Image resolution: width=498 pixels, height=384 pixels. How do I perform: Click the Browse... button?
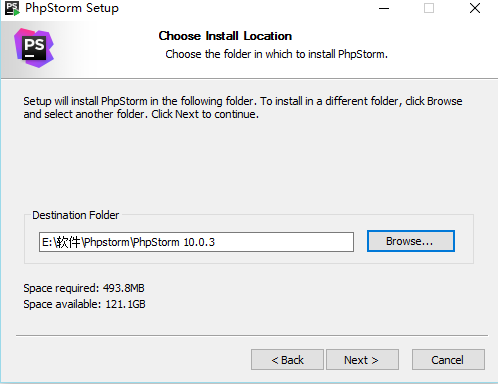(411, 241)
